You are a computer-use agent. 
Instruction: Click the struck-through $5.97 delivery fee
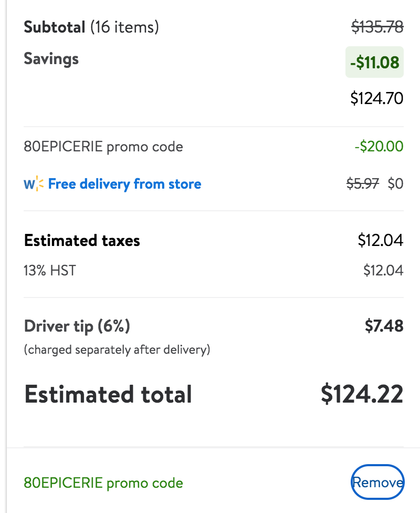(363, 183)
